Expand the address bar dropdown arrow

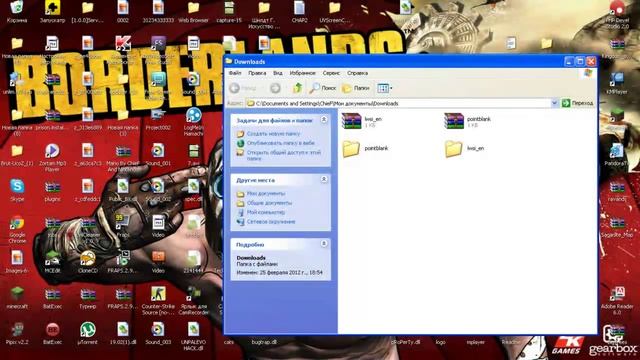[554, 103]
